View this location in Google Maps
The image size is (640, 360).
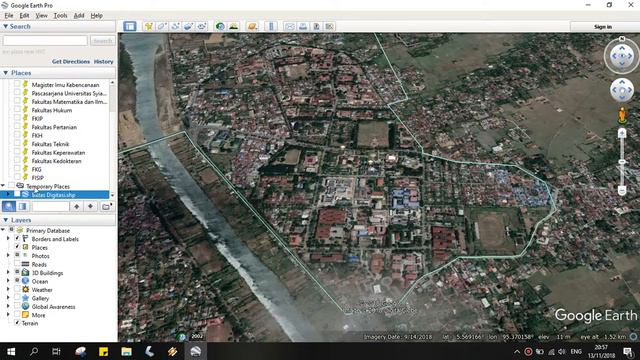[x=329, y=27]
